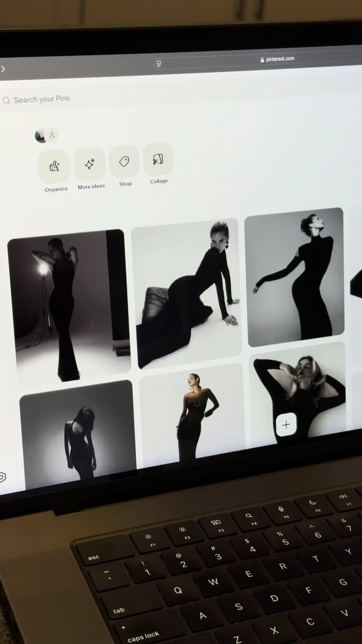The height and width of the screenshot is (644, 362).
Task: Click the lock icon beside pinterest.com
Action: 262,60
